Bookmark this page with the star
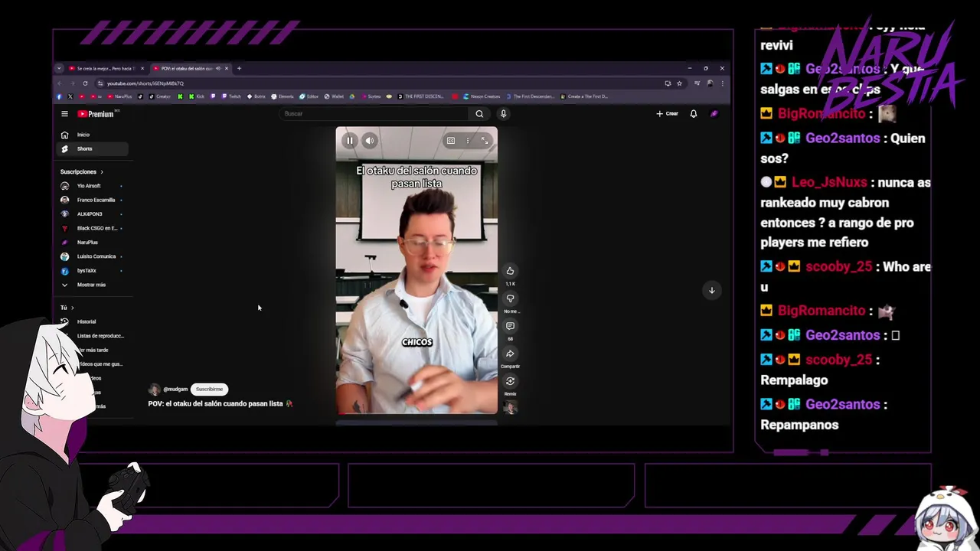The image size is (980, 551). tap(679, 83)
